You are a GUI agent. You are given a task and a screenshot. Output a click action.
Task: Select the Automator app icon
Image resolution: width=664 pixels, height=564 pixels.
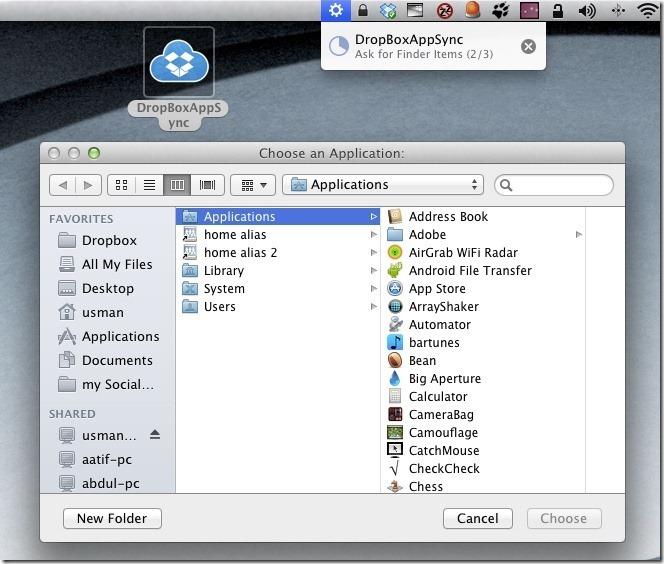point(395,324)
